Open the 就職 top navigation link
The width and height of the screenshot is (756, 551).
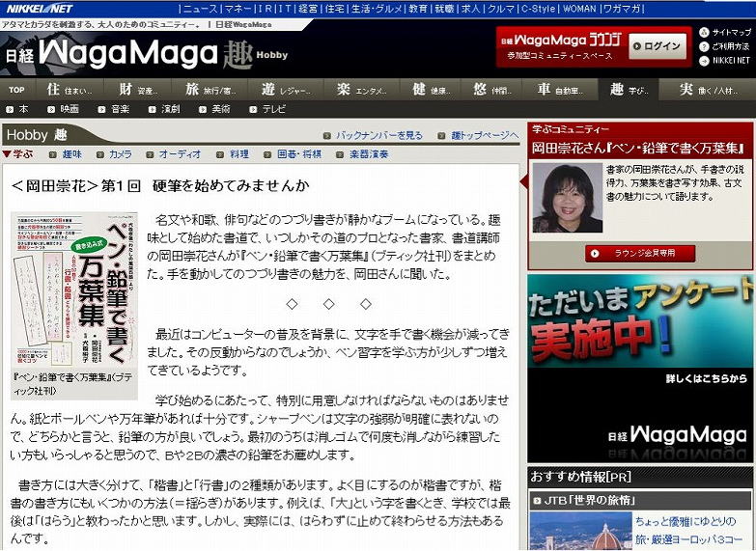pos(444,9)
